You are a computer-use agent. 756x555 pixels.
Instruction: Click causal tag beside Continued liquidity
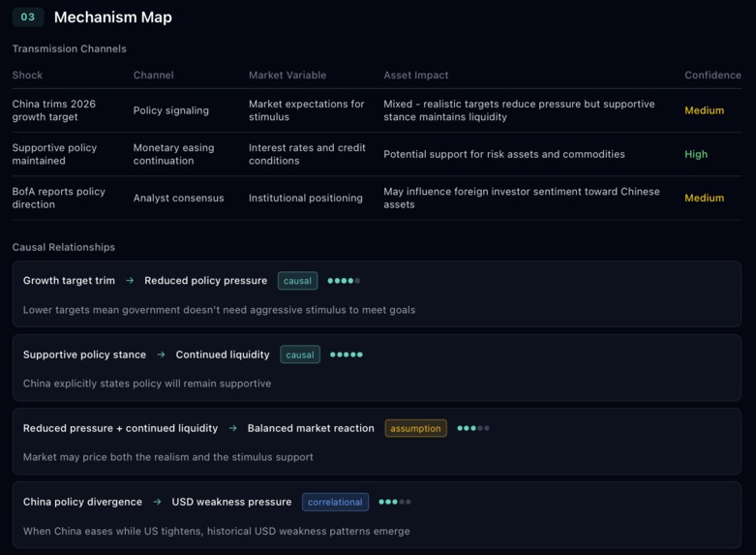point(300,355)
